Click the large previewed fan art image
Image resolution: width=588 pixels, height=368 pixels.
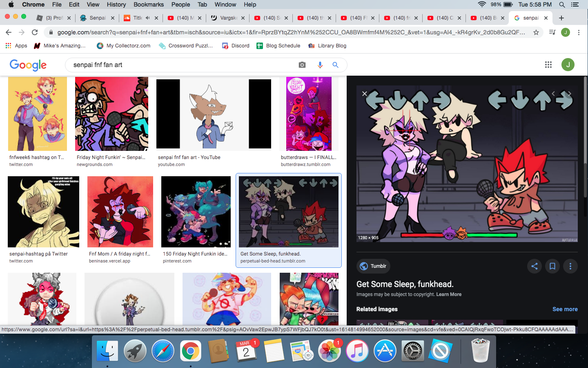click(467, 164)
